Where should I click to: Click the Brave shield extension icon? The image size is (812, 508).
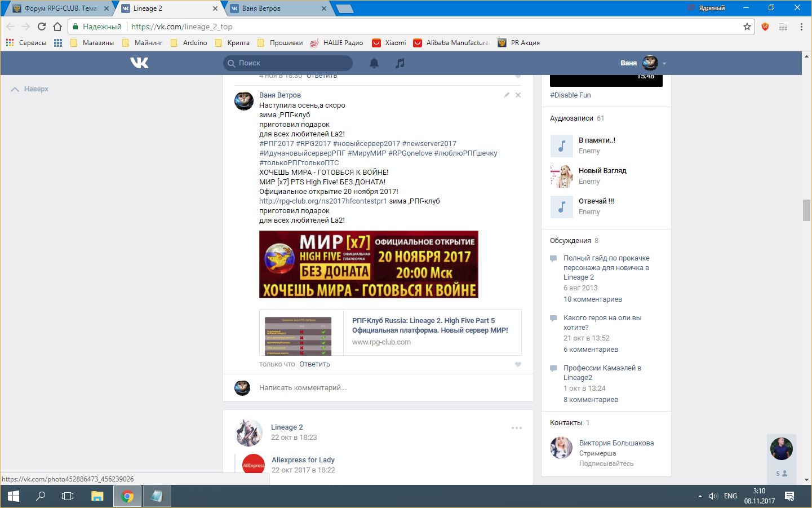765,26
